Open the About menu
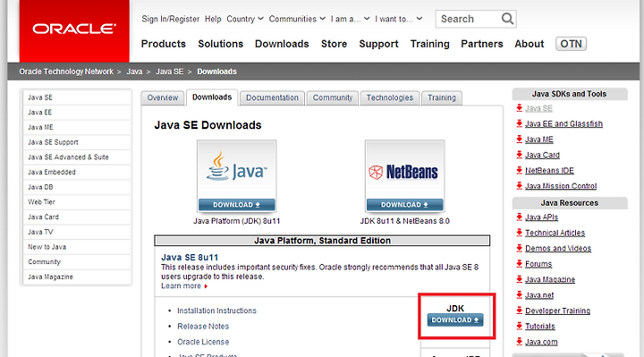This screenshot has width=644, height=357. point(529,44)
